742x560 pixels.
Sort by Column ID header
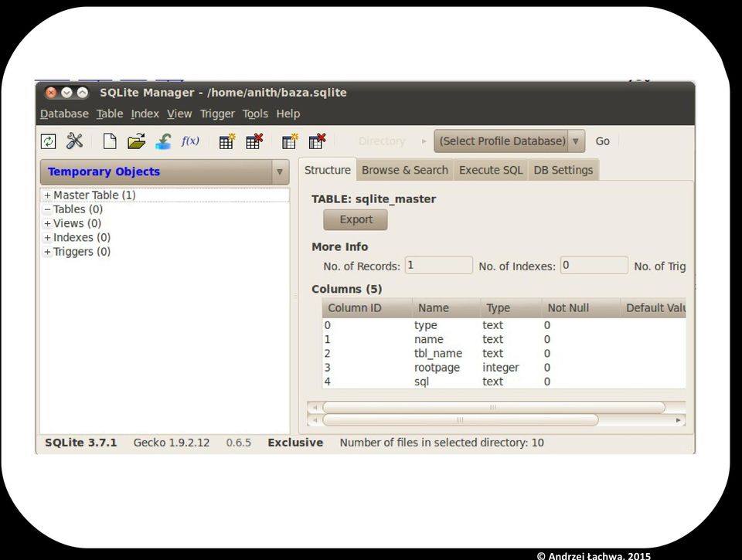[367, 308]
